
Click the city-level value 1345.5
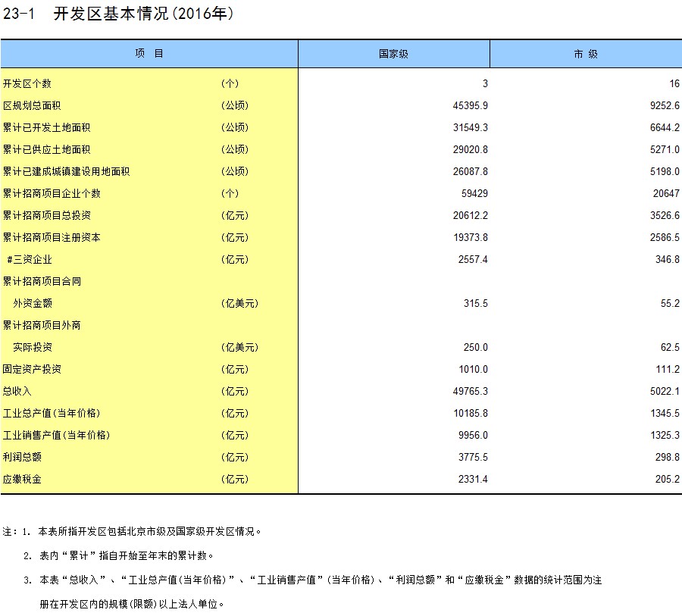coord(665,413)
